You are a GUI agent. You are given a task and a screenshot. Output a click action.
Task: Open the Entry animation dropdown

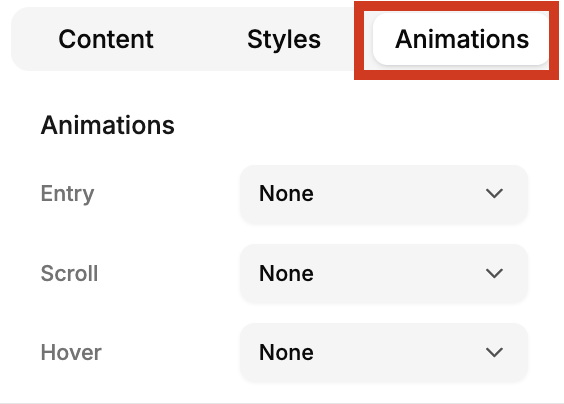click(384, 194)
